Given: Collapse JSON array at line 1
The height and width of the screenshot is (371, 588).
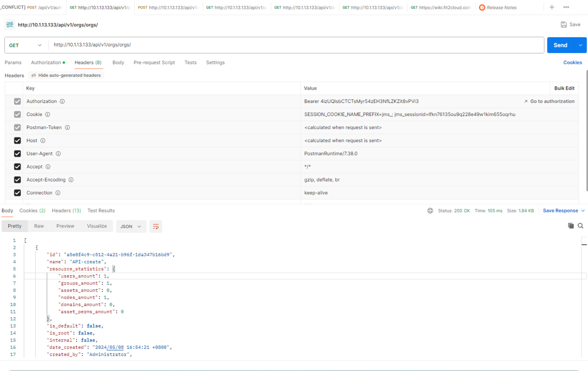Looking at the screenshot, I should click(x=25, y=240).
